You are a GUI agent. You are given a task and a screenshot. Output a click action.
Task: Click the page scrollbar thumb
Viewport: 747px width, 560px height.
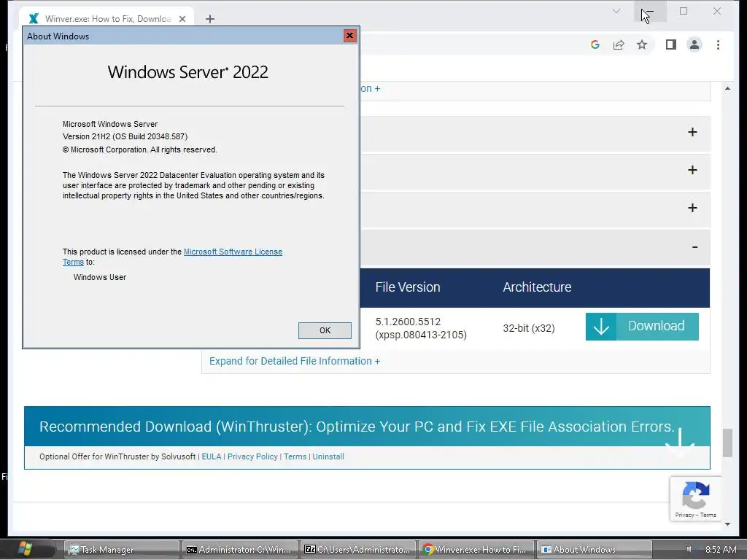(727, 443)
